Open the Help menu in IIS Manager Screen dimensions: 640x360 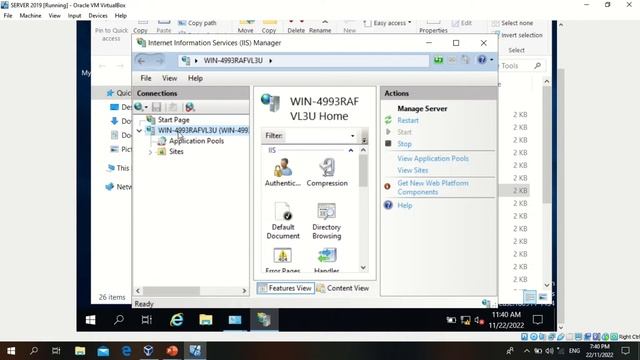(x=195, y=78)
